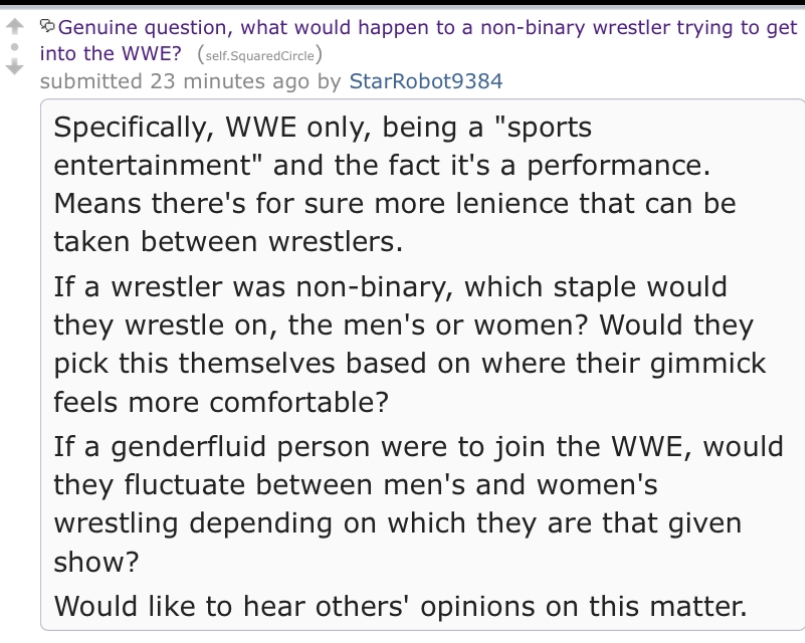This screenshot has height=643, width=805.
Task: Downvote the non-binary wrestler post
Action: (15, 67)
